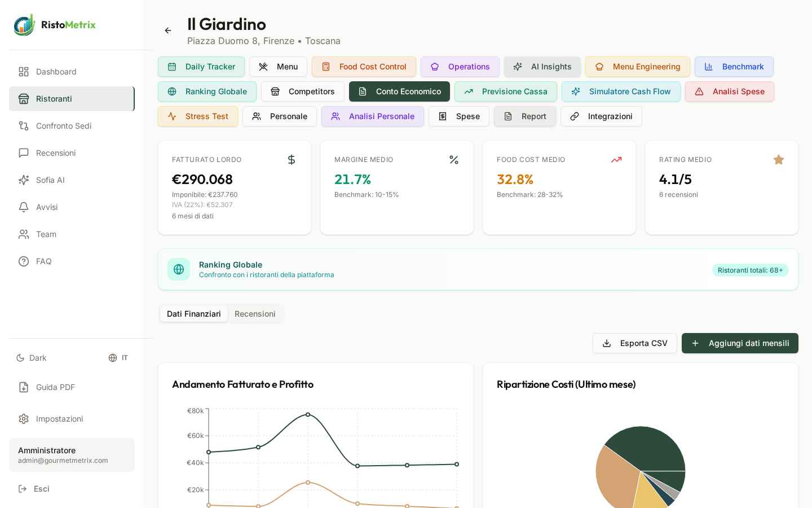Image resolution: width=812 pixels, height=508 pixels.
Task: Open Menu Engineering
Action: click(x=637, y=67)
